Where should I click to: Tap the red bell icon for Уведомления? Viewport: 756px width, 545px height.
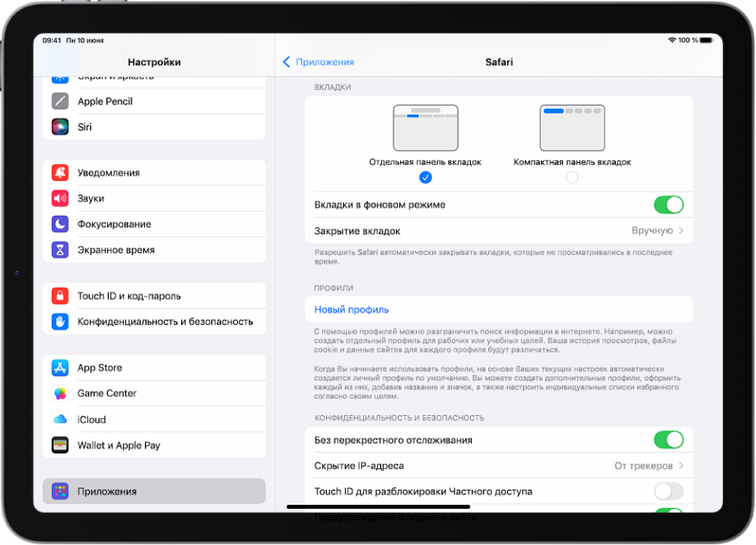[60, 172]
